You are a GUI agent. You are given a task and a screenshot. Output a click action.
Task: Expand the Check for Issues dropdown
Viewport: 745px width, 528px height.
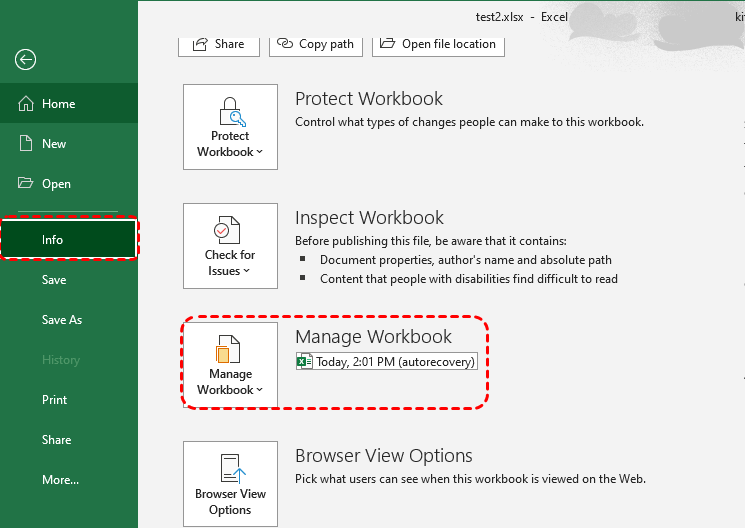[x=230, y=246]
